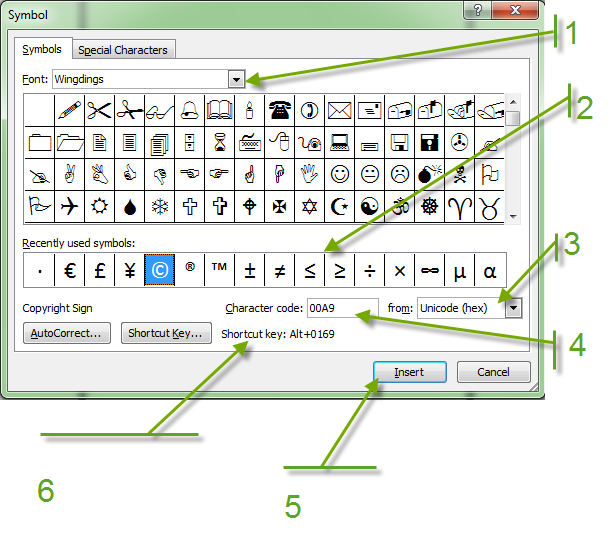
Task: Pick the infinity symbol from recent symbols
Action: point(430,270)
